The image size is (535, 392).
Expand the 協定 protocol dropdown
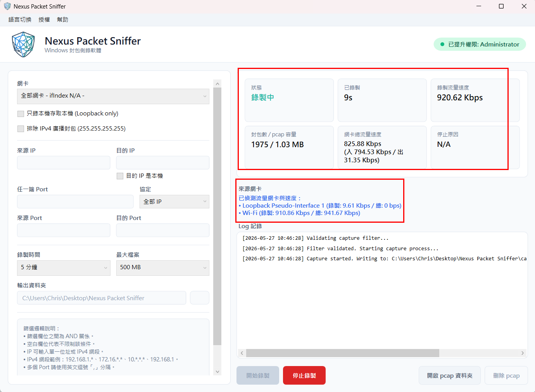click(x=174, y=201)
